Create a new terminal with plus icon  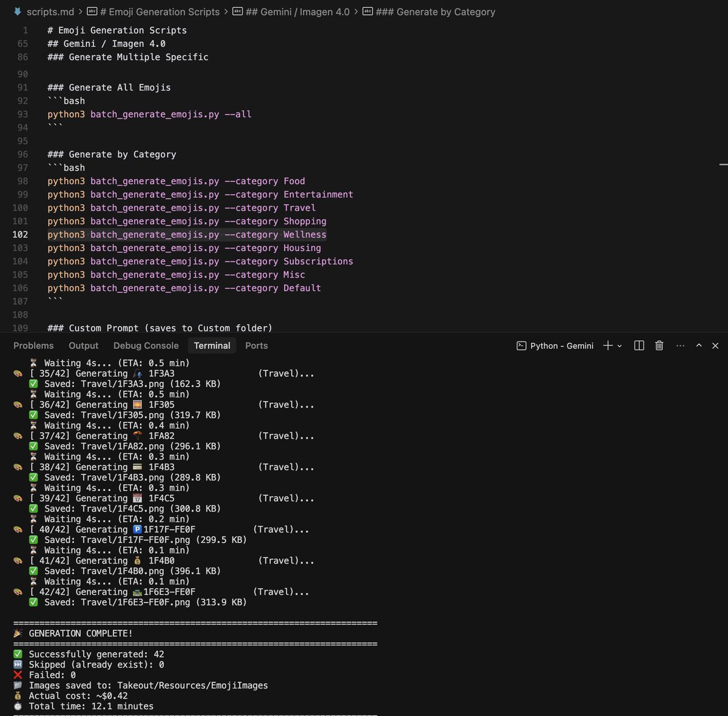point(607,345)
